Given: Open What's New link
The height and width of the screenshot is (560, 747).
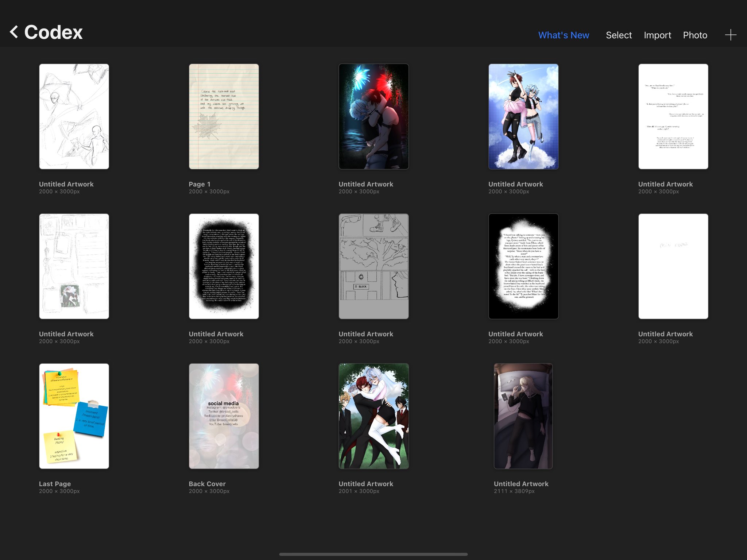Looking at the screenshot, I should click(563, 35).
